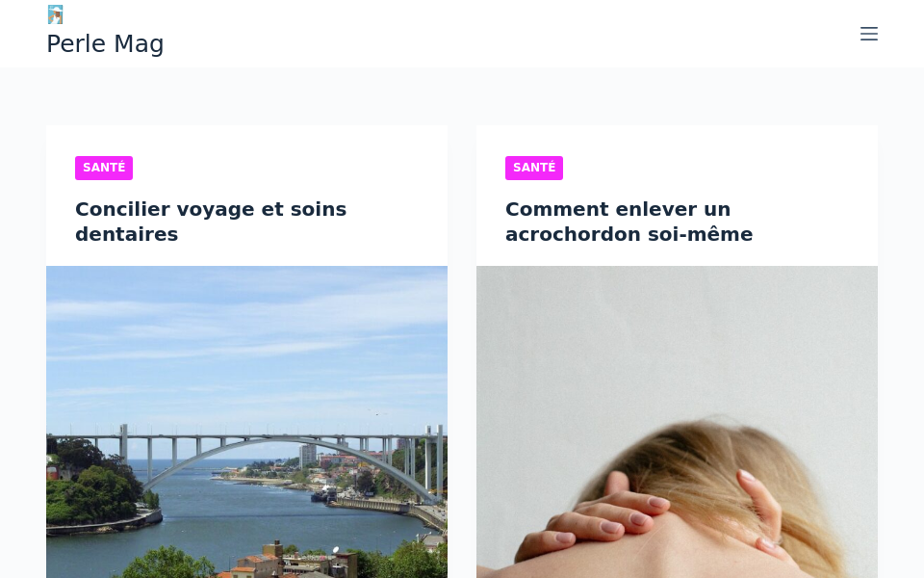The width and height of the screenshot is (924, 578).
Task: Open article Comment enlever un acrochordon soi-même
Action: (x=629, y=222)
